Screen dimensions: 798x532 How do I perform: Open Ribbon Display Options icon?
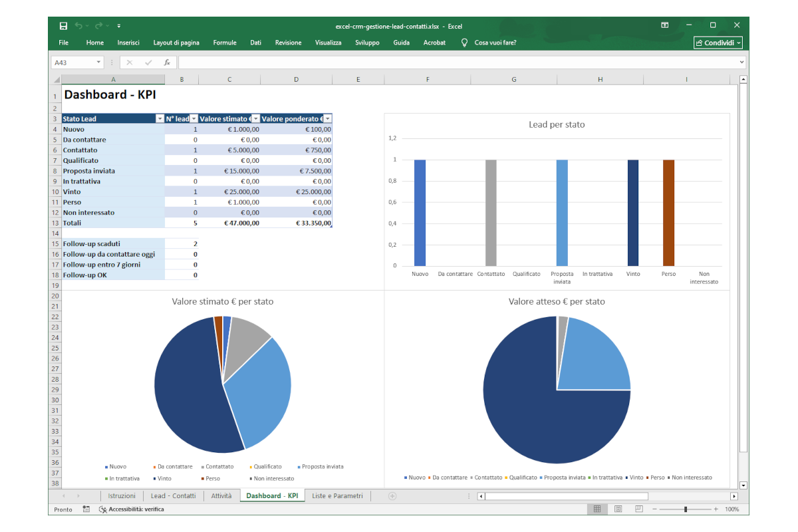[x=664, y=25]
